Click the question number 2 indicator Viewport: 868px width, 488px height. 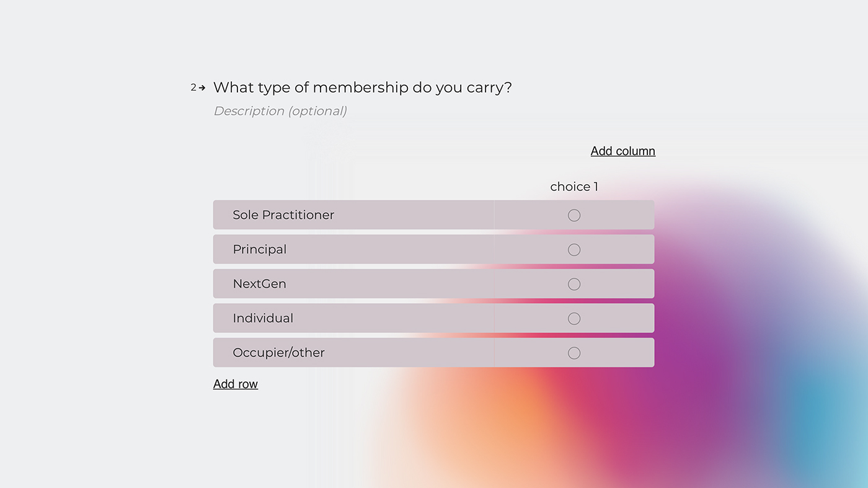coord(193,87)
